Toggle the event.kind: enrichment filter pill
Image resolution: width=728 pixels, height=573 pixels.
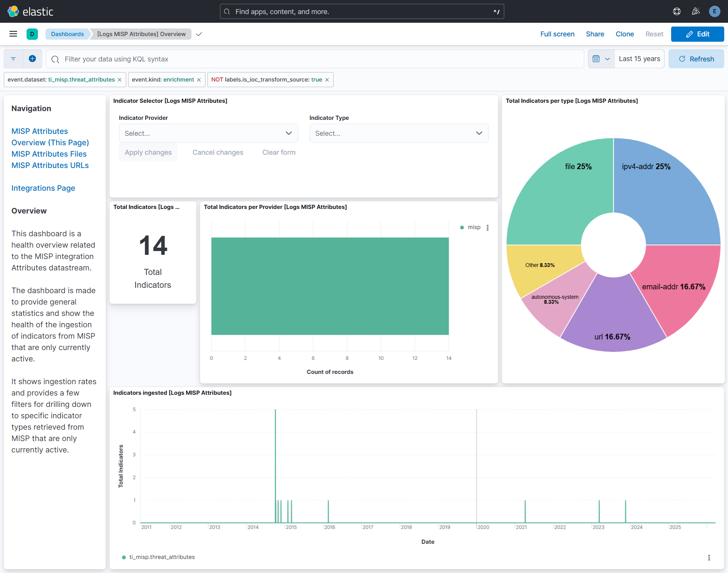click(163, 80)
